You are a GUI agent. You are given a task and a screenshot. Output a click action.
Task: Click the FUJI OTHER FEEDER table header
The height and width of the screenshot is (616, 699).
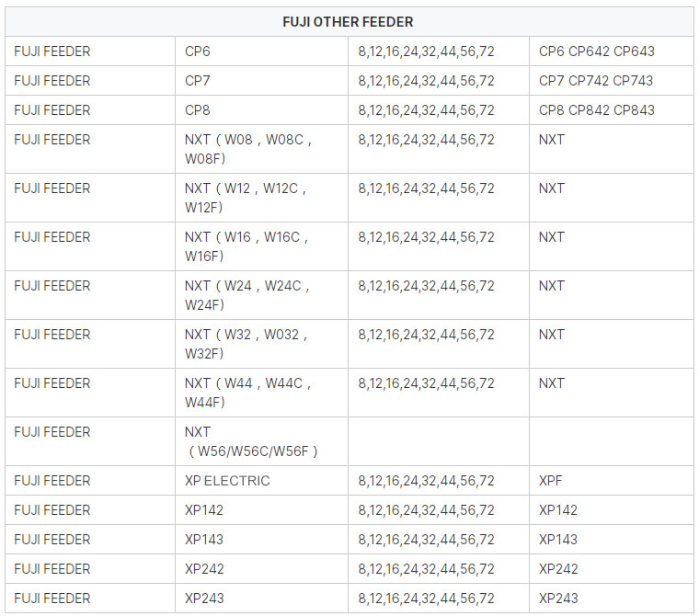click(x=349, y=22)
